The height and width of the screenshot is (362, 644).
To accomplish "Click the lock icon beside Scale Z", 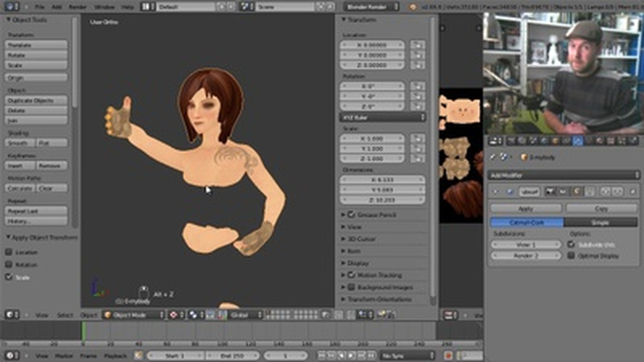I will (417, 158).
